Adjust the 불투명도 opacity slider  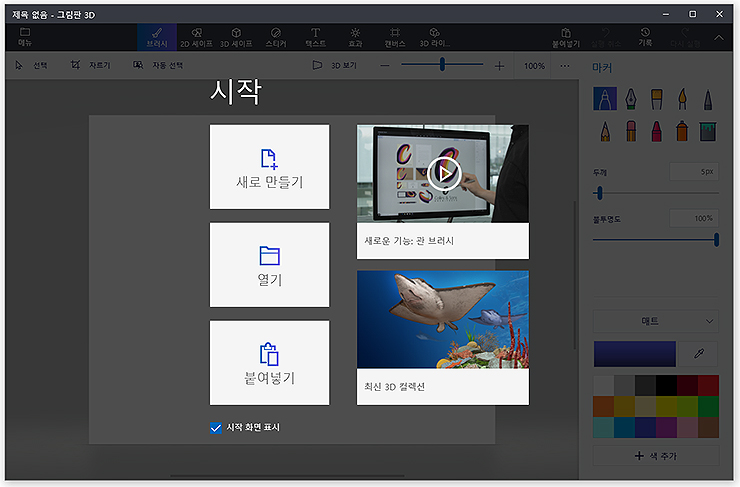tap(716, 240)
